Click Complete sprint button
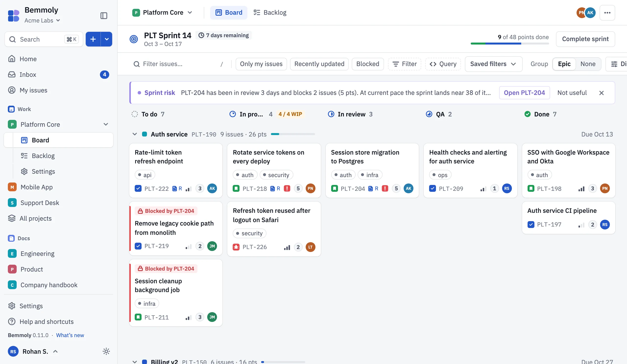This screenshot has width=627, height=364. coord(585,39)
